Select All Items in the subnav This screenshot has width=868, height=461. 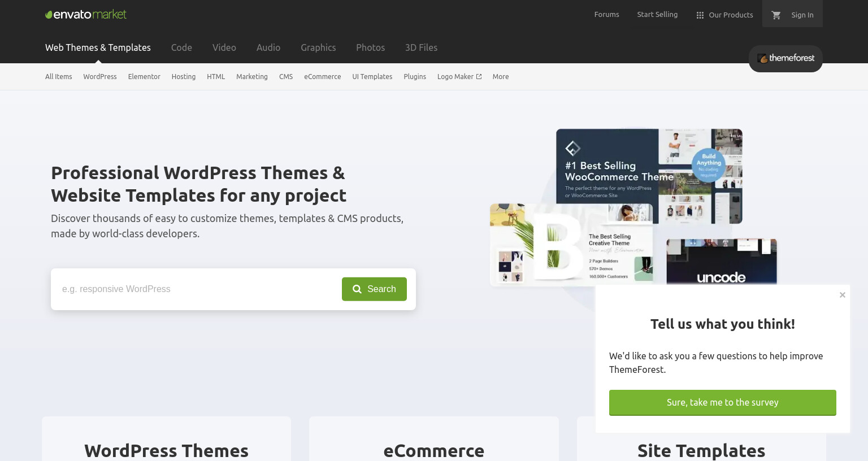[59, 77]
